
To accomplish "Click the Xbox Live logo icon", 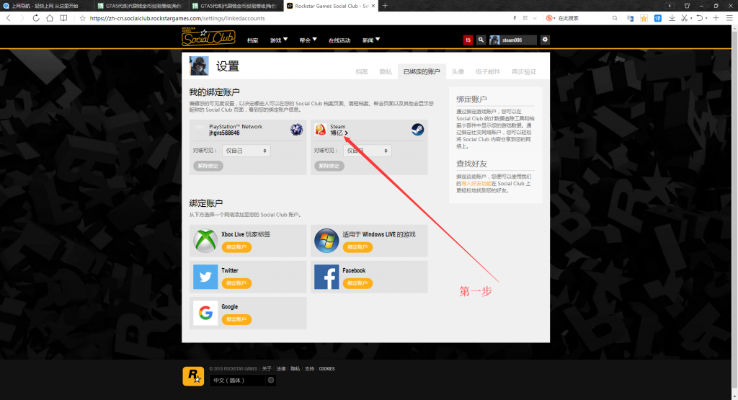I will 206,240.
